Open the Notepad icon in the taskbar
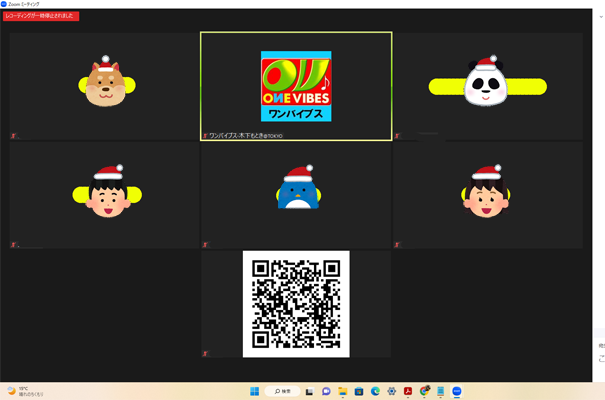 pyautogui.click(x=441, y=391)
